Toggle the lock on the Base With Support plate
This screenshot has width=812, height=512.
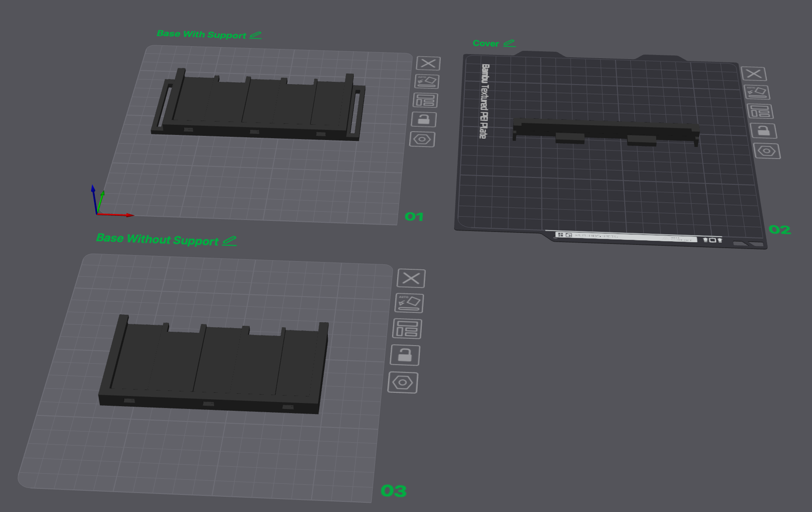424,120
